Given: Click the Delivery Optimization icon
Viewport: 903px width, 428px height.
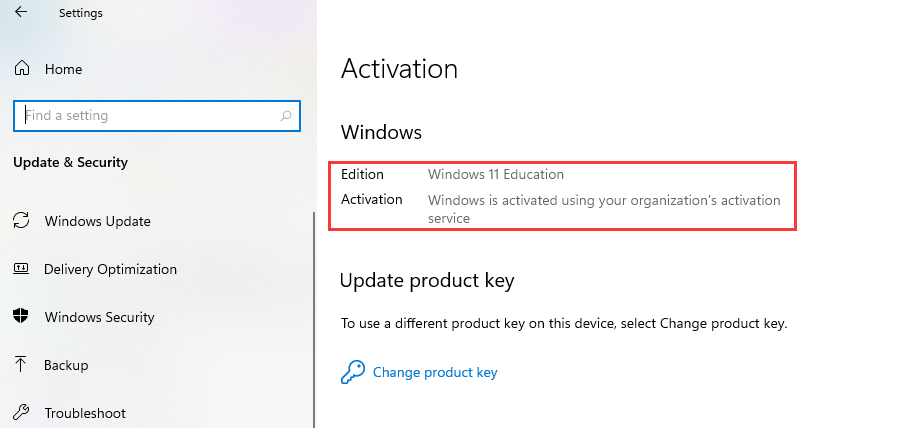Looking at the screenshot, I should [21, 269].
